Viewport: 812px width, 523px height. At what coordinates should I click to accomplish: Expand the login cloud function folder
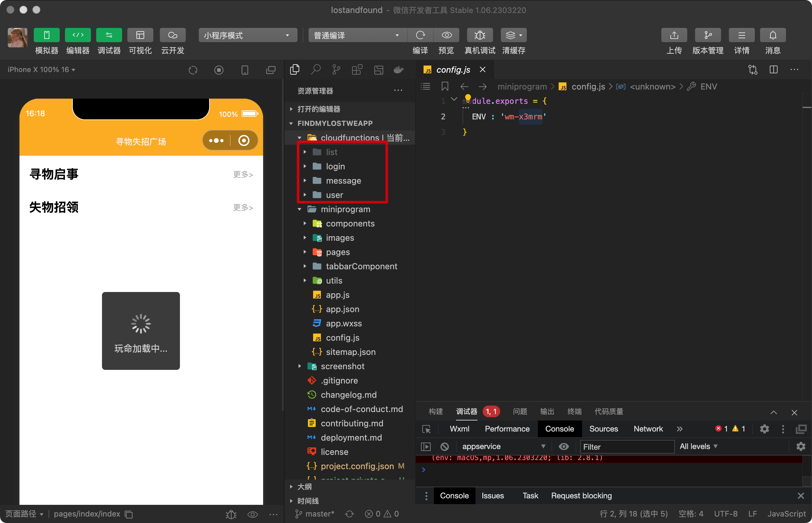[335, 166]
